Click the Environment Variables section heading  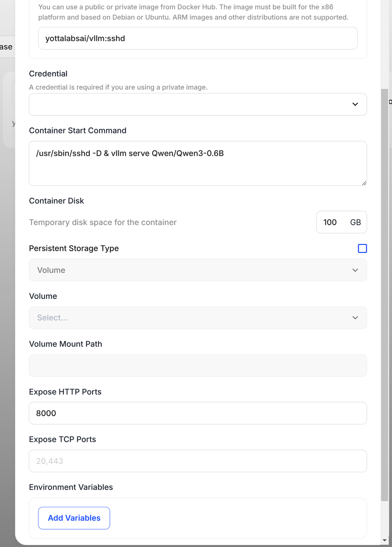pyautogui.click(x=71, y=487)
